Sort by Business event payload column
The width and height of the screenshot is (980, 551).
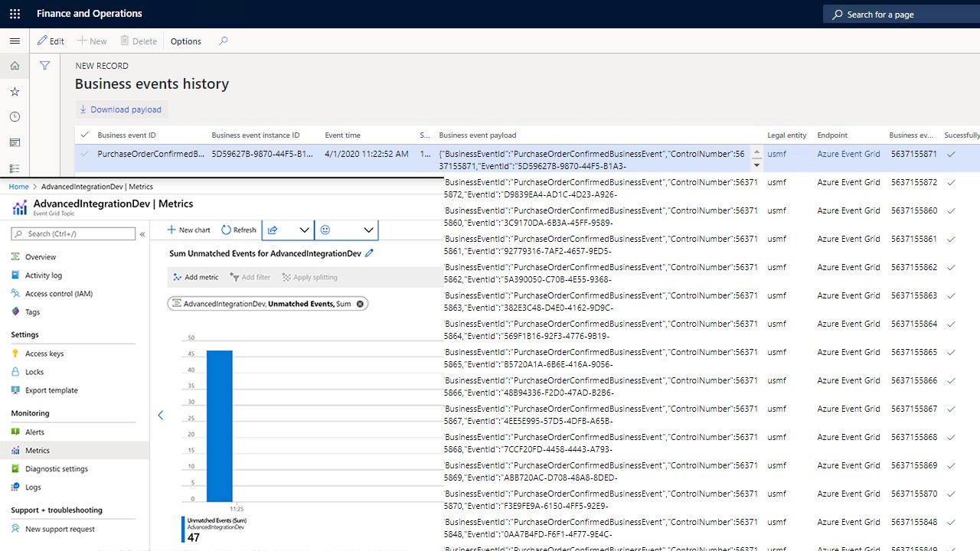[478, 135]
